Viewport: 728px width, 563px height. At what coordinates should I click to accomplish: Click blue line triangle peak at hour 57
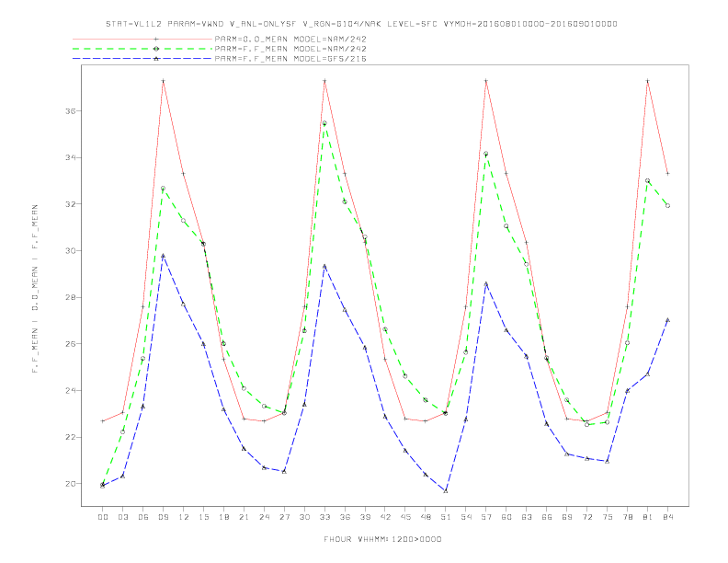(x=486, y=283)
